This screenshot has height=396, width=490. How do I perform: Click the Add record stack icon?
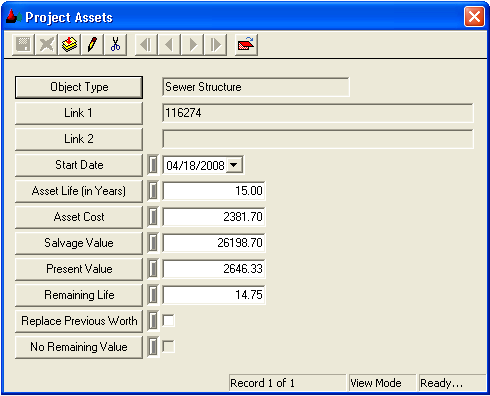(69, 44)
